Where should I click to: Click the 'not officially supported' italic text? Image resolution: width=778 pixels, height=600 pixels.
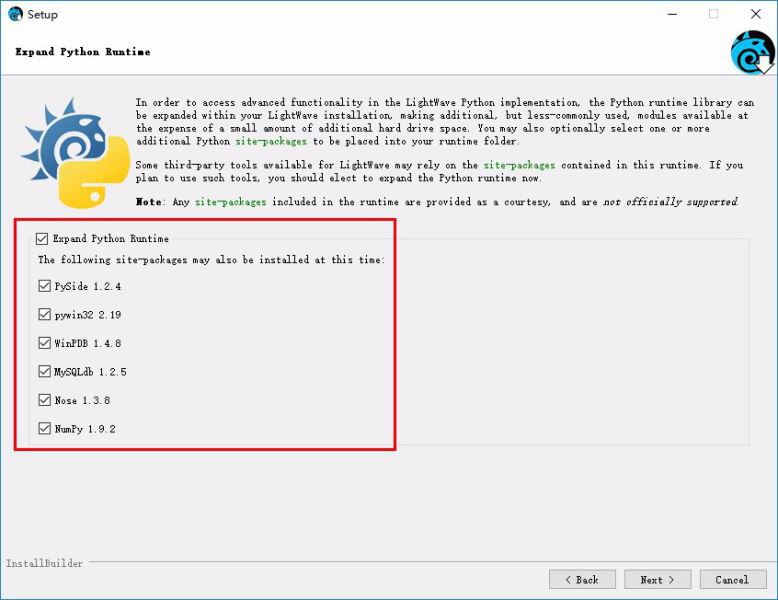click(x=670, y=202)
